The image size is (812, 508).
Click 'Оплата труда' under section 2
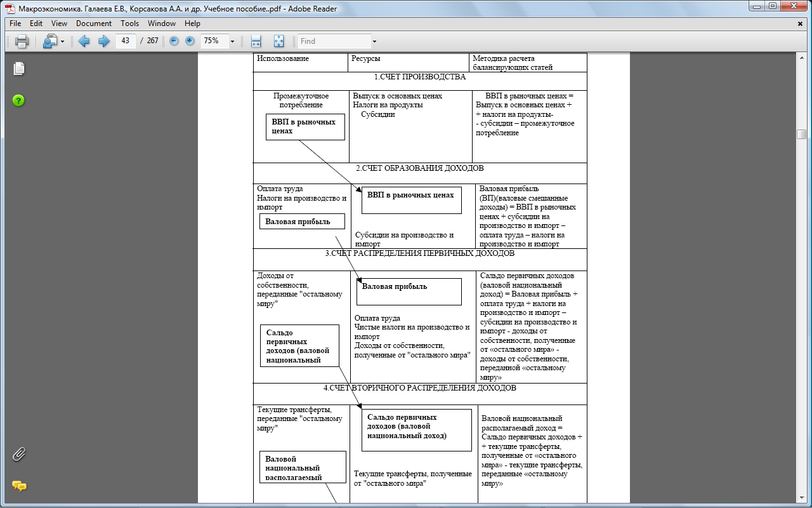(280, 189)
